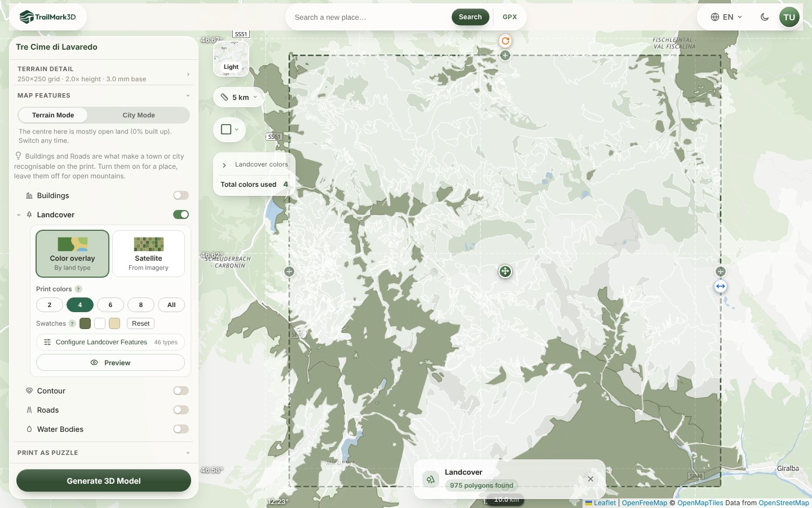Click the beige color swatch
Image resolution: width=812 pixels, height=508 pixels.
tap(114, 323)
